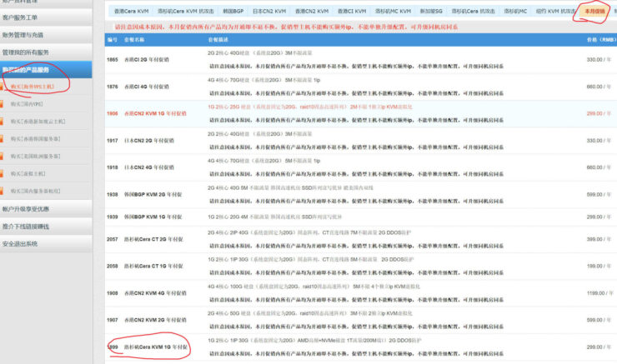Select plan 日本CN2 2G 年付促销
This screenshot has width=617, height=364.
[x=148, y=140]
